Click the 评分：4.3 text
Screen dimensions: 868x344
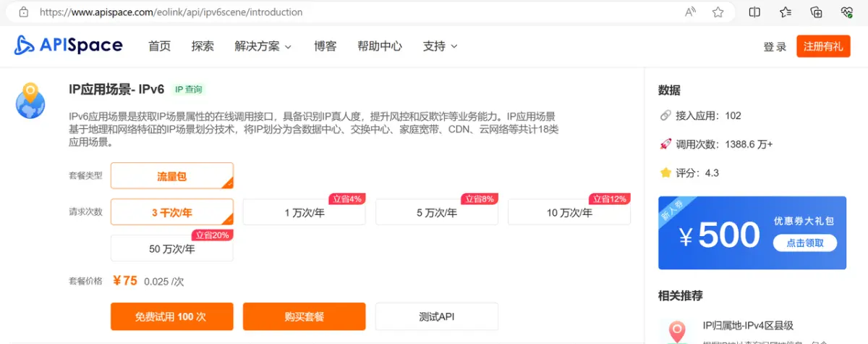click(x=697, y=173)
